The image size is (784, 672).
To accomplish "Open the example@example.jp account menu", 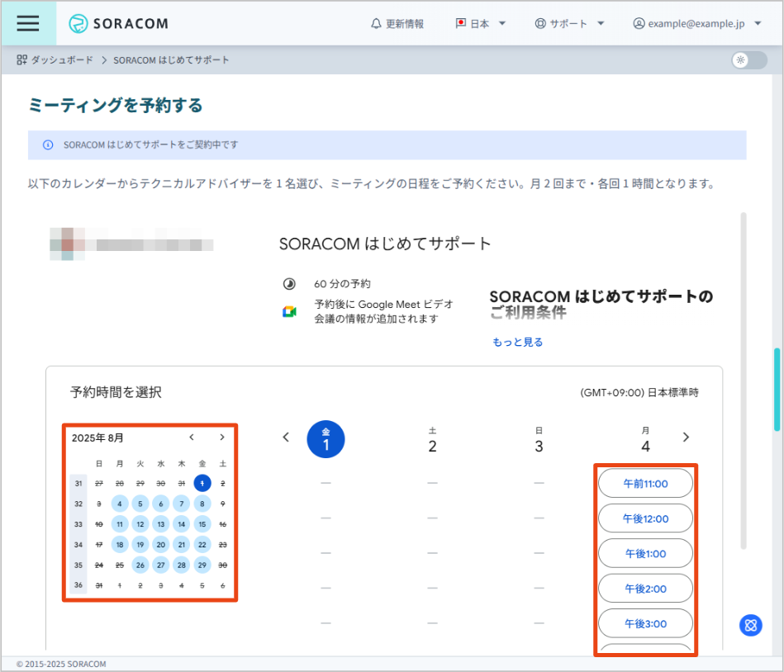I will click(697, 23).
